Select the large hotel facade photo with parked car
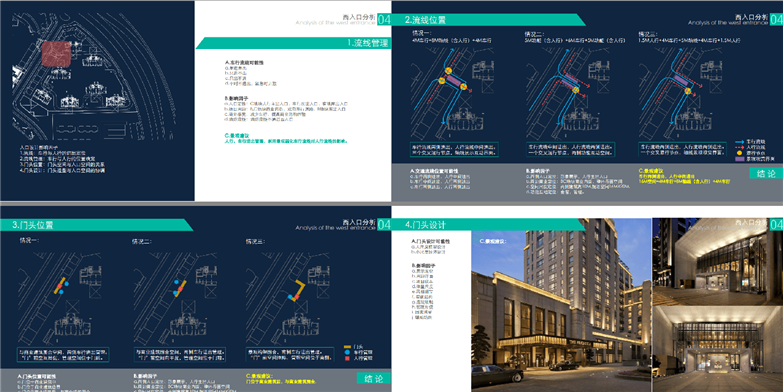783x392 pixels. point(561,305)
